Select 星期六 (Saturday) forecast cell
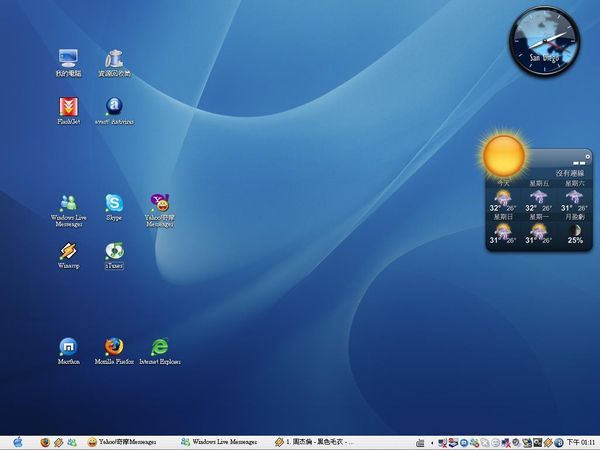600x450 pixels. [x=574, y=197]
